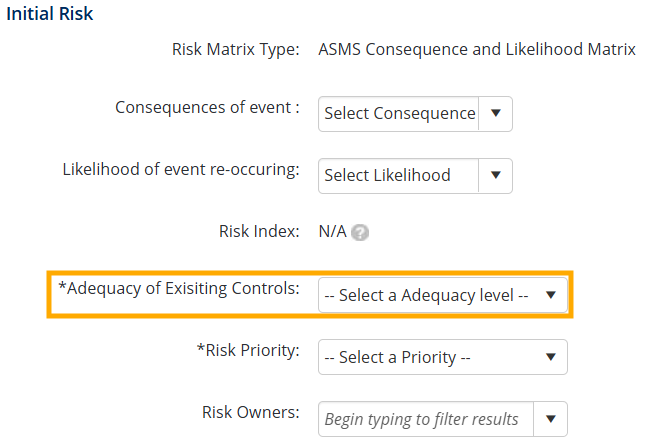Click the "Risk Index:" label
Viewport: 648px width, 441px height.
(259, 231)
